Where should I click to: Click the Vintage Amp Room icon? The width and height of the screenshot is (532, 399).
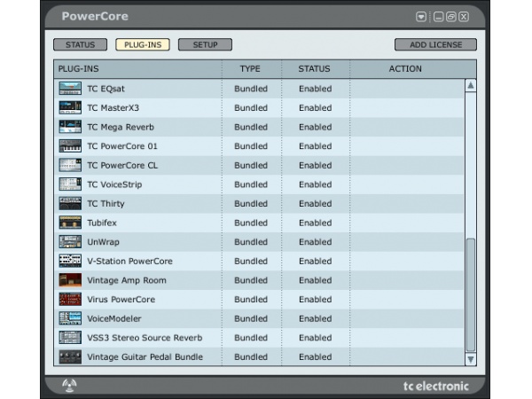click(x=70, y=280)
